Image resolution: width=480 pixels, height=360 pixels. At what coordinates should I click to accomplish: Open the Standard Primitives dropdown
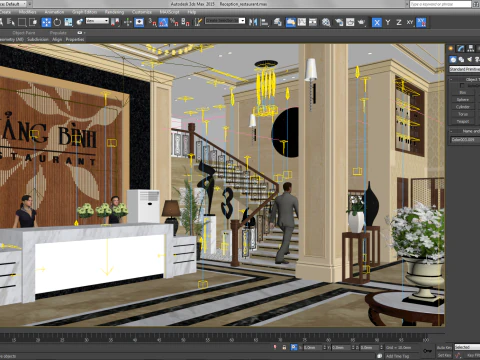pos(464,69)
